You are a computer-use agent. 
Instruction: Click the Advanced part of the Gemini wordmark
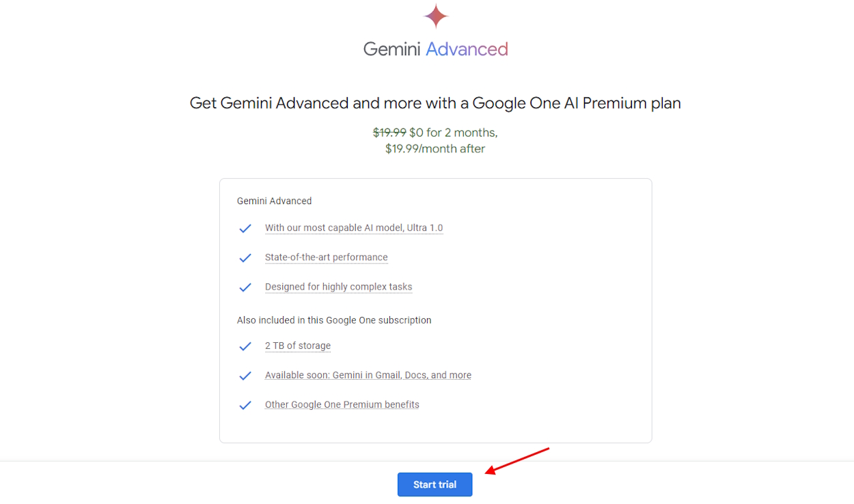point(467,48)
